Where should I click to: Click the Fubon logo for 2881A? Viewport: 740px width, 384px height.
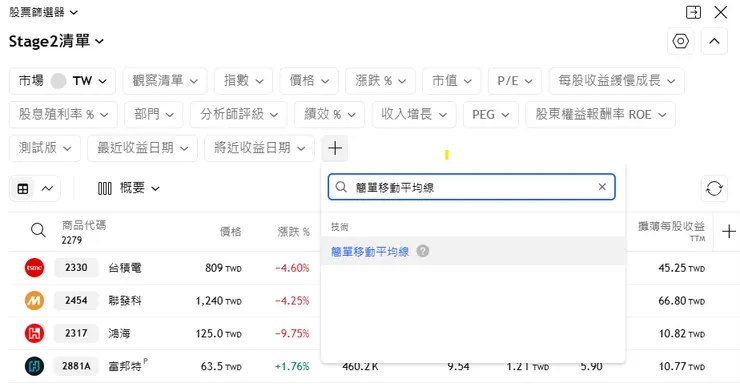pyautogui.click(x=34, y=366)
